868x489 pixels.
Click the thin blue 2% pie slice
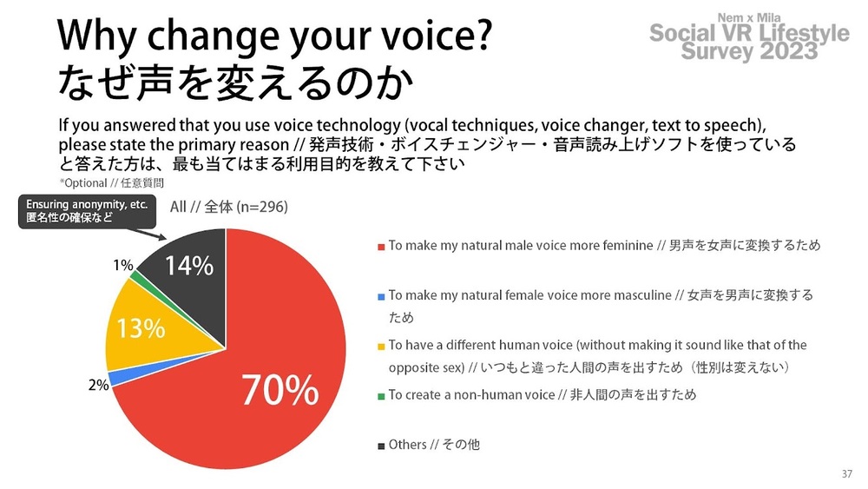[116, 378]
